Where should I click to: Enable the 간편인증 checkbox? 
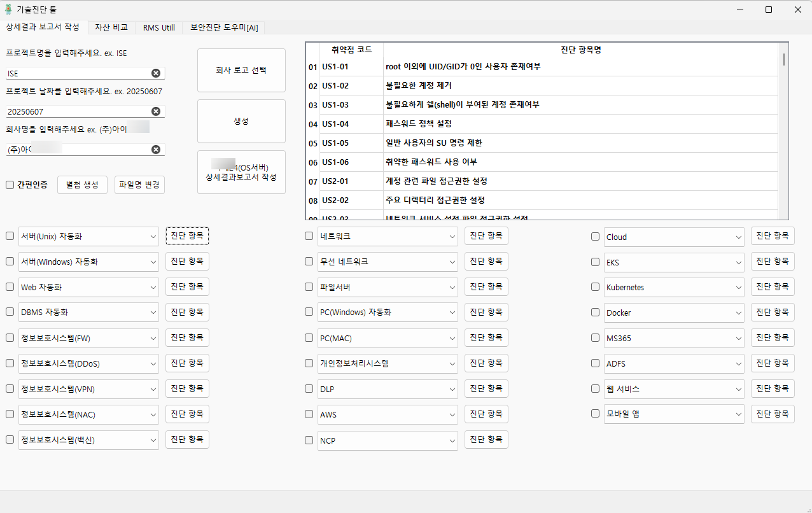point(10,185)
